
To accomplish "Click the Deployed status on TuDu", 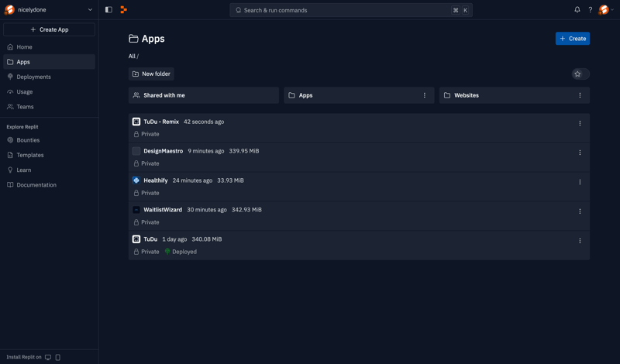I will (x=181, y=252).
